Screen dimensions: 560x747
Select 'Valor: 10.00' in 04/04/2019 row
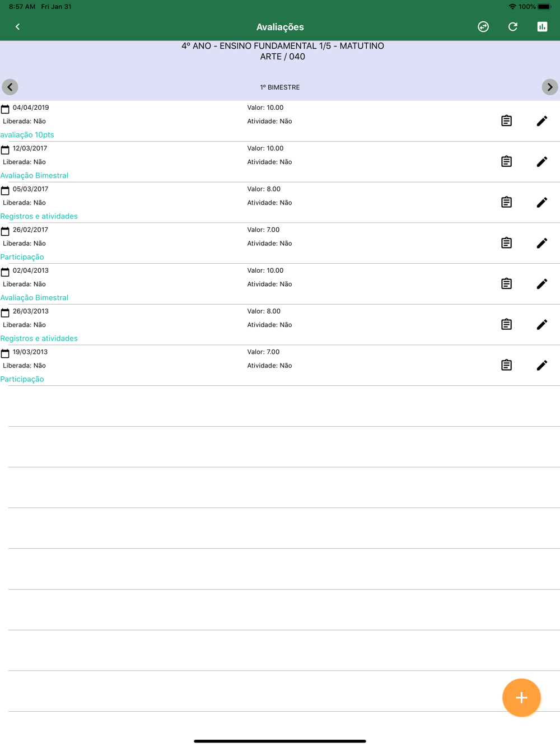pos(265,108)
